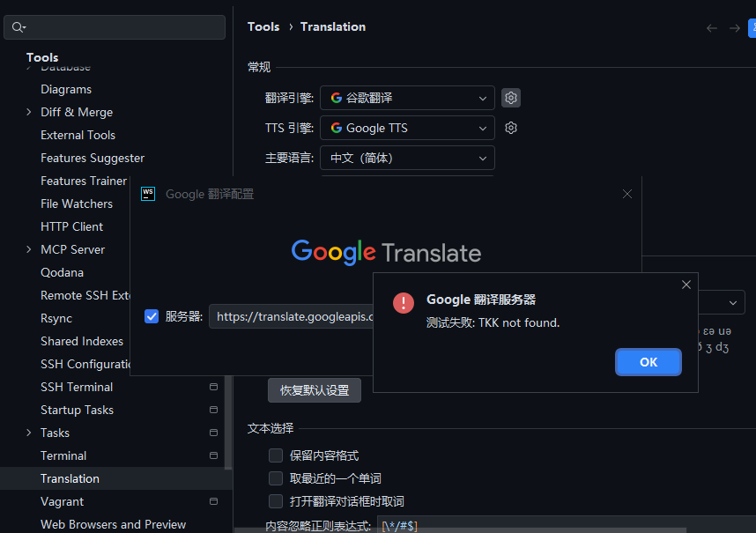Click the settings tree vertical scrollbar
Image resolution: width=756 pixels, height=533 pixels.
point(228,422)
